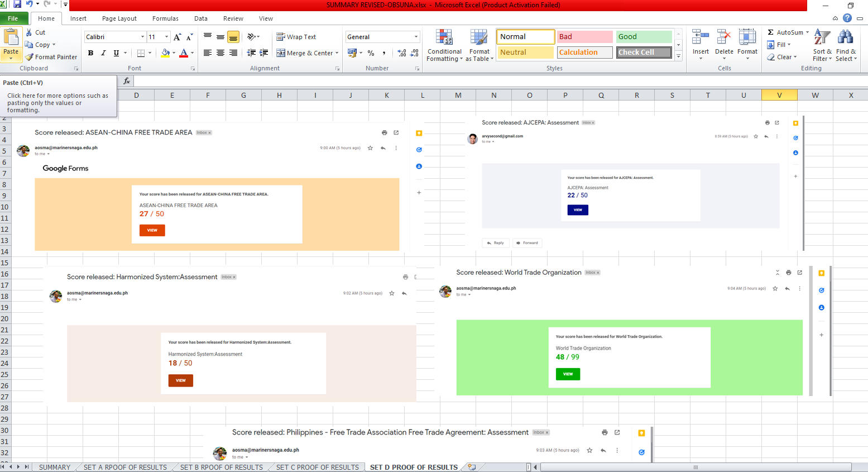Expand Merge & Center options arrow
868x472 pixels.
[337, 53]
